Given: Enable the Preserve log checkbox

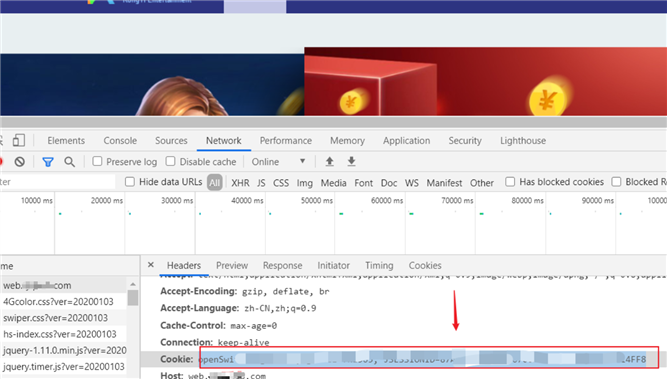Looking at the screenshot, I should [97, 161].
